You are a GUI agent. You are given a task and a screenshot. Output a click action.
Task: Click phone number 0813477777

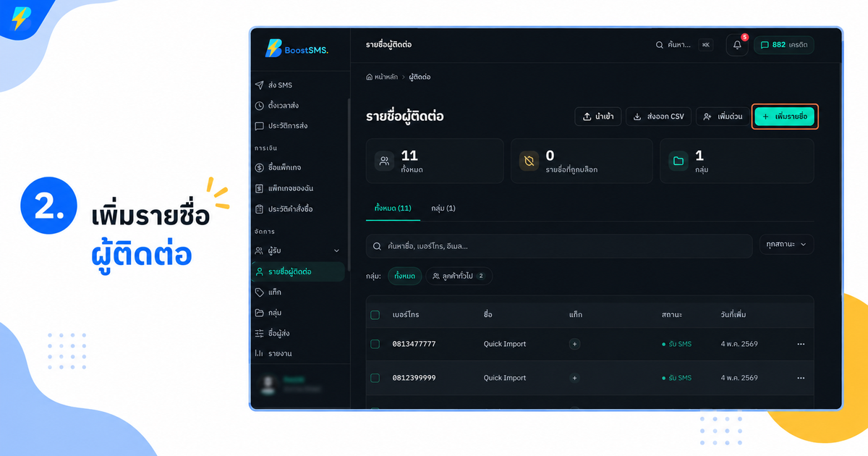click(x=414, y=344)
